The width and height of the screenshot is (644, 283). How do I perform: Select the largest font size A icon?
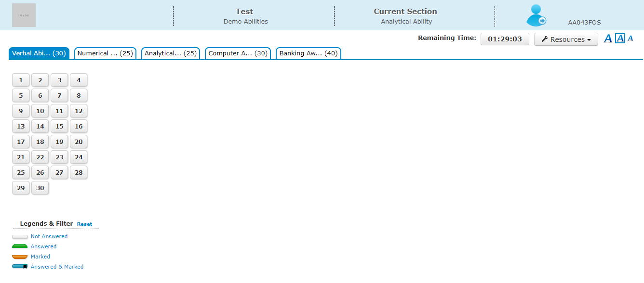click(x=608, y=39)
